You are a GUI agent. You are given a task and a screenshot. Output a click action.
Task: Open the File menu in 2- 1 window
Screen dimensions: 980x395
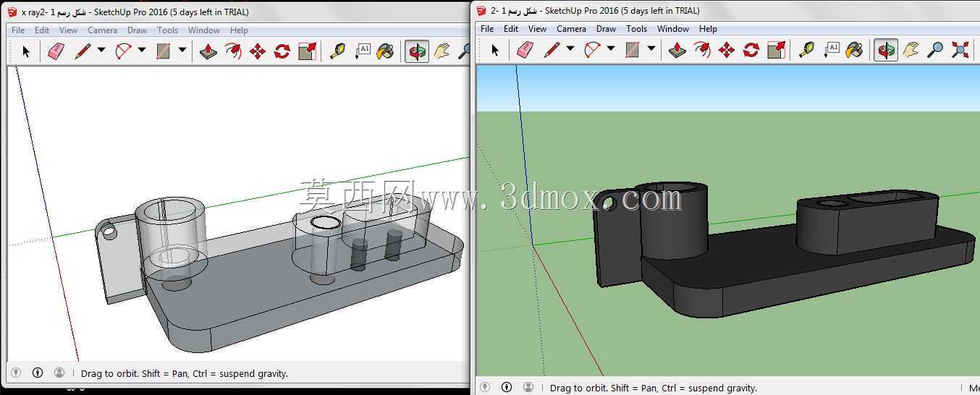487,29
